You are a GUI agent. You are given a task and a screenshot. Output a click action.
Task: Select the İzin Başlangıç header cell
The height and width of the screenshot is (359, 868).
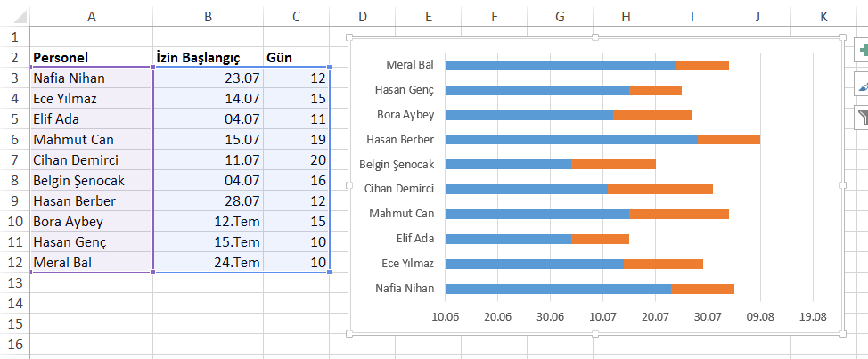(x=208, y=58)
